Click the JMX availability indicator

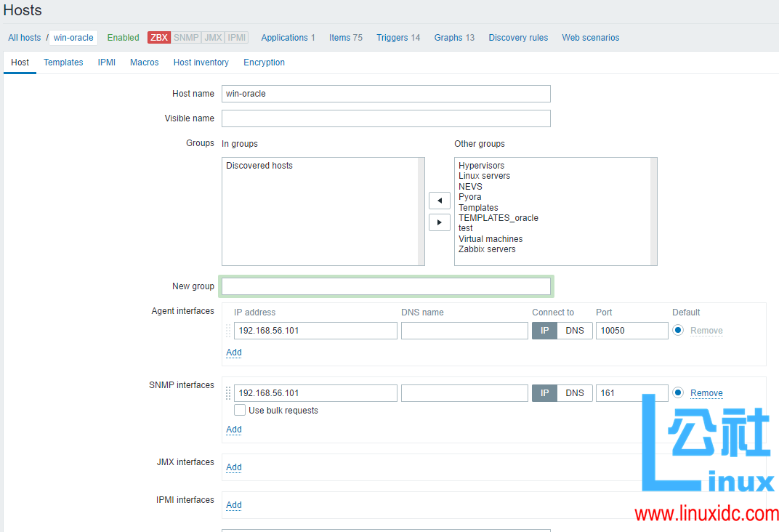pyautogui.click(x=211, y=37)
